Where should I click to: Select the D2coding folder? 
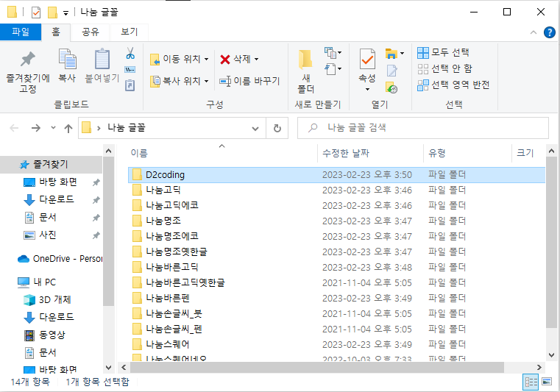pyautogui.click(x=336, y=175)
